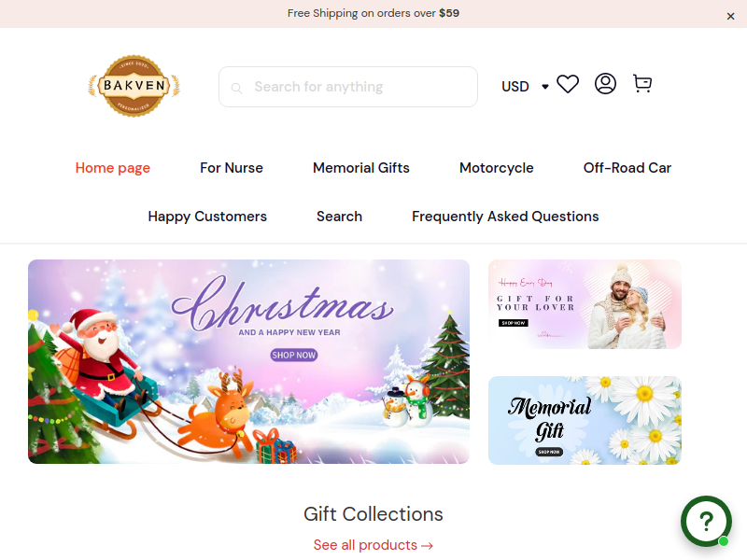Go to Home page menu item
This screenshot has width=747, height=560.
(112, 168)
